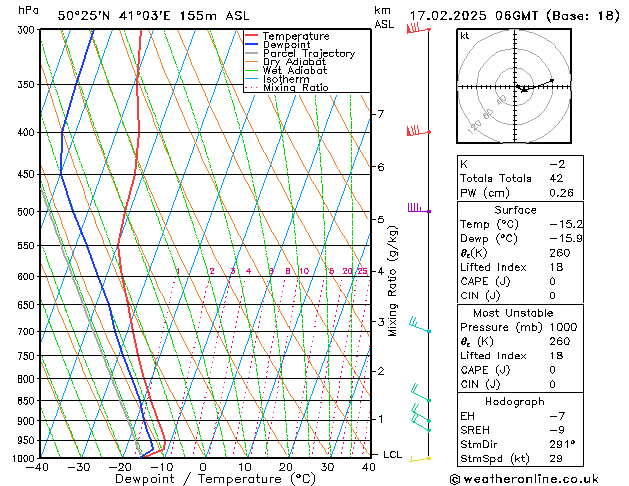Click the 0 °C temperature axis label
The width and height of the screenshot is (629, 486).
(203, 467)
